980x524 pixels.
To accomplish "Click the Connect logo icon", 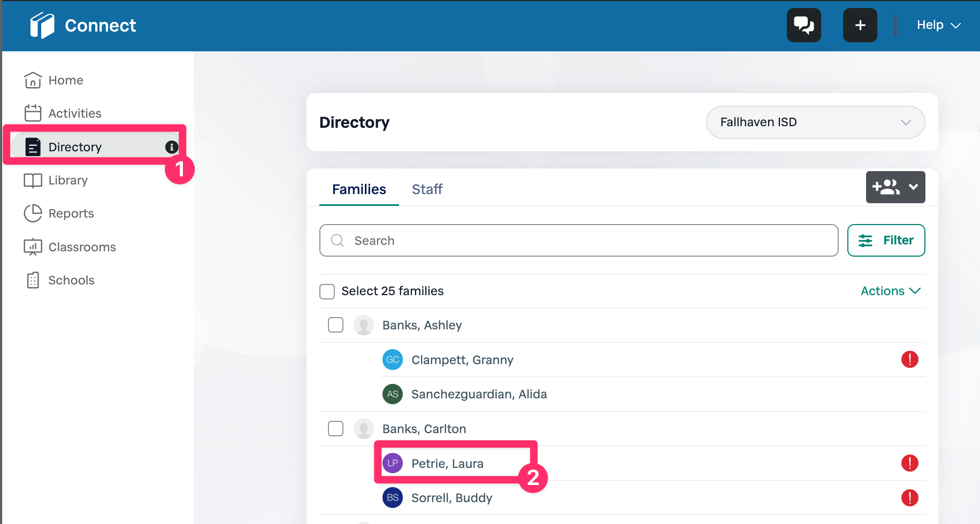I will 42,25.
